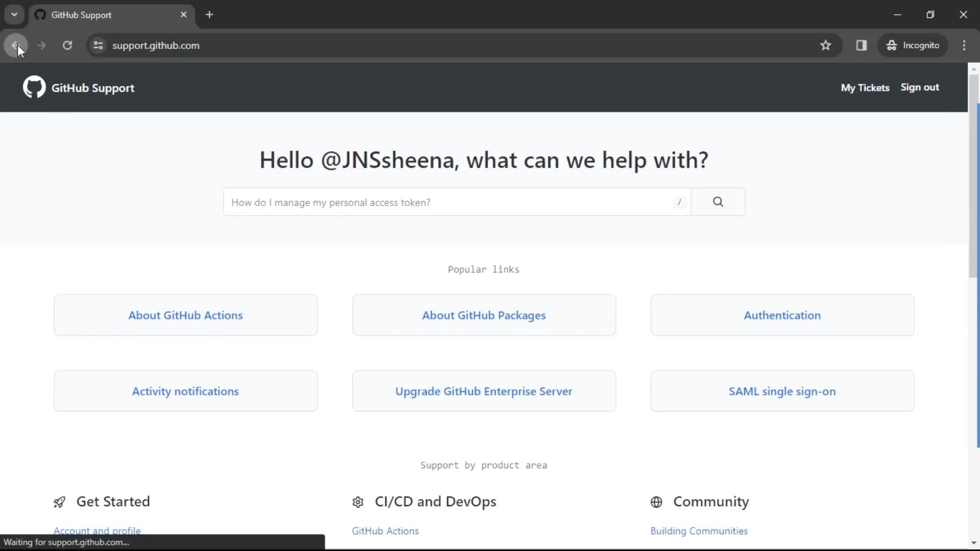Minimize the browser window

(x=897, y=15)
